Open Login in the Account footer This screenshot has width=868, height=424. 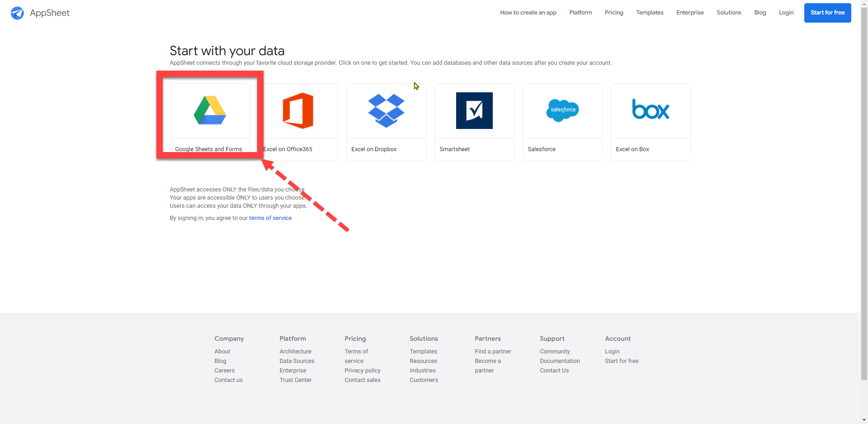tap(612, 352)
